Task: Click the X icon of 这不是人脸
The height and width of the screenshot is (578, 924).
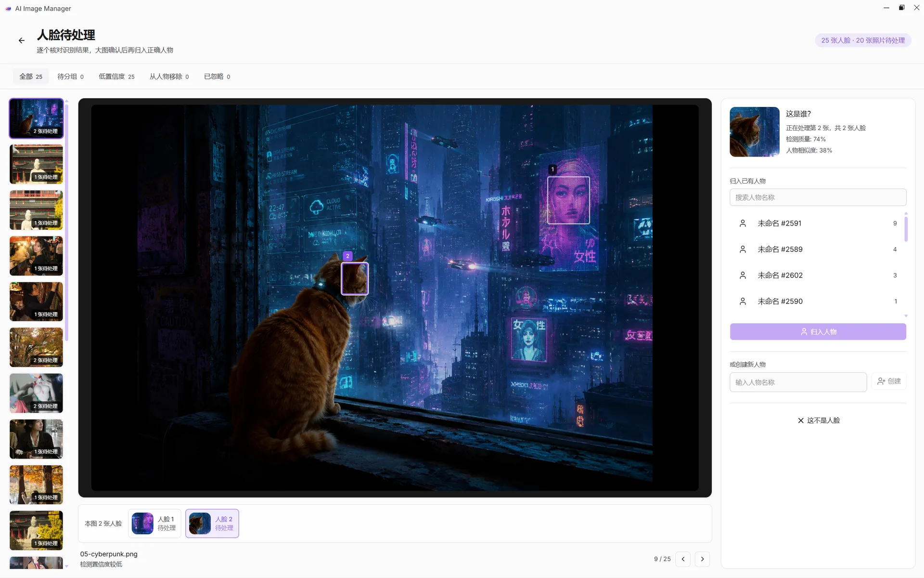Action: (801, 420)
